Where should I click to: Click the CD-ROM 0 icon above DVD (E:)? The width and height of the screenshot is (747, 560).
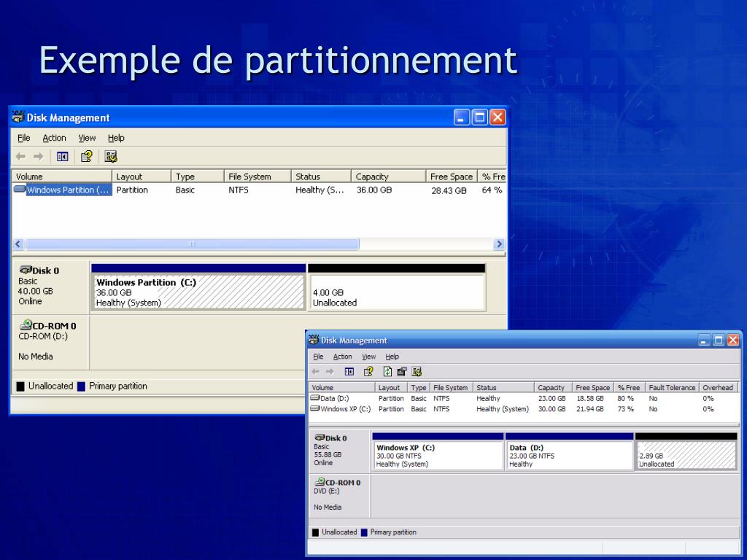tap(320, 482)
